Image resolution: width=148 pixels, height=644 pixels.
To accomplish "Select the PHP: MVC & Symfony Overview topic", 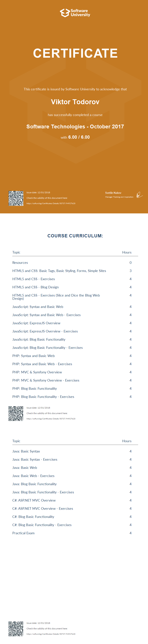I will 37,372.
